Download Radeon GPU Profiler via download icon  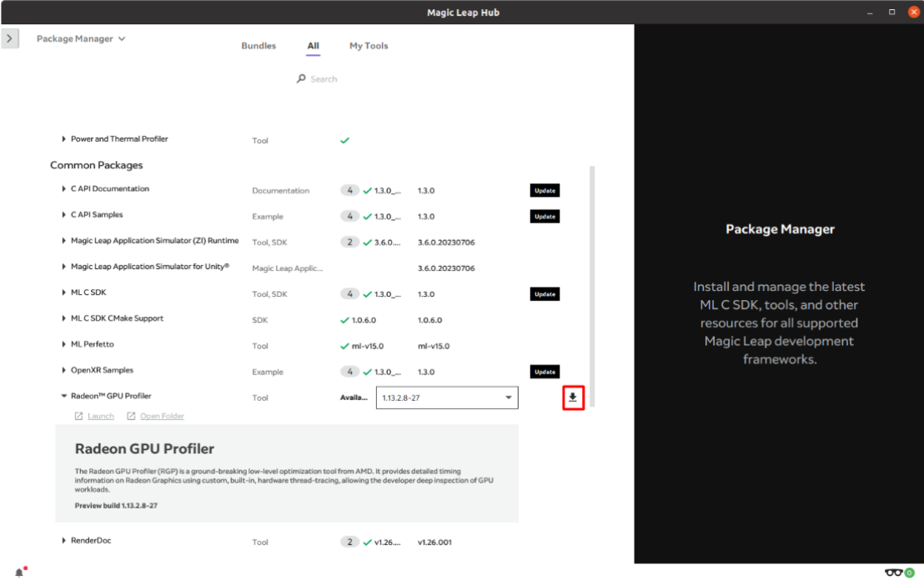point(572,398)
